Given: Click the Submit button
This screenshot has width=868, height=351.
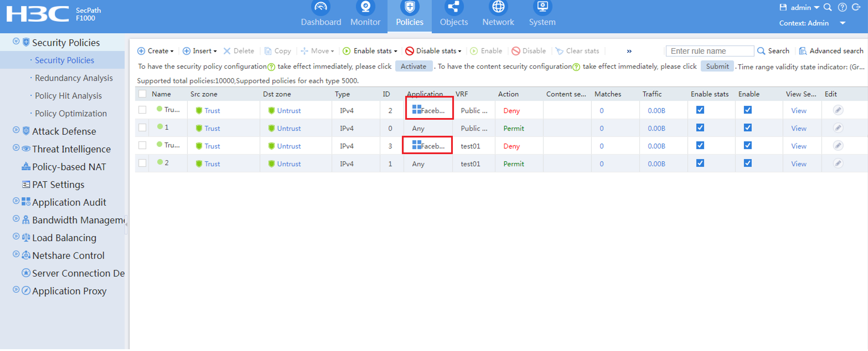Looking at the screenshot, I should coord(717,66).
